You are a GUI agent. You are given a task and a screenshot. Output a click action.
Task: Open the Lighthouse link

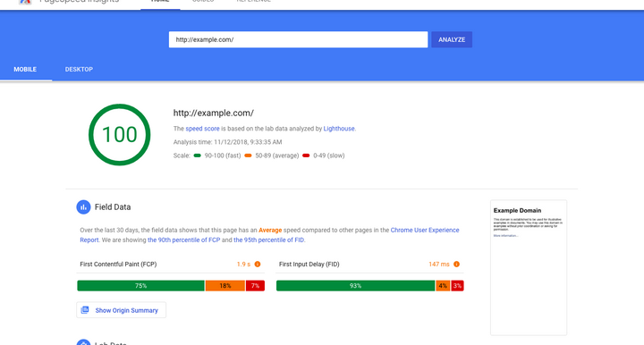pos(339,129)
